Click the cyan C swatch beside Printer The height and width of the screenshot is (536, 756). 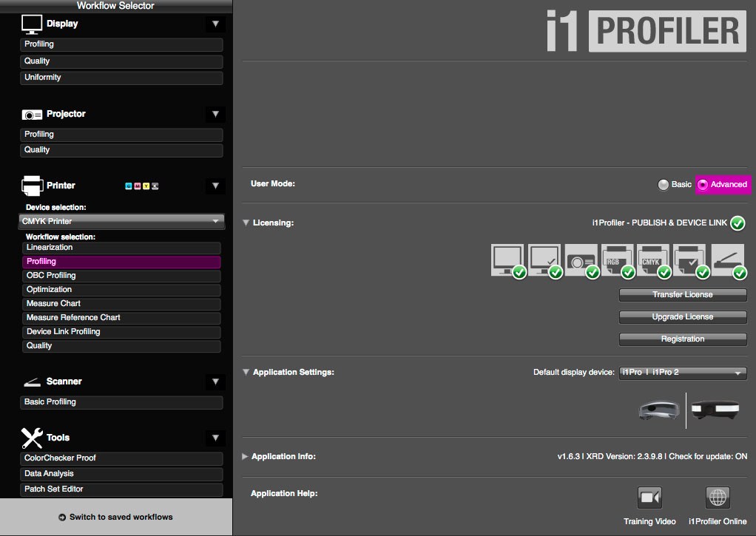[129, 186]
